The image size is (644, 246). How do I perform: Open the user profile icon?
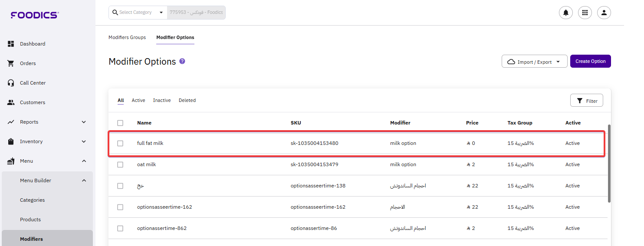[604, 13]
